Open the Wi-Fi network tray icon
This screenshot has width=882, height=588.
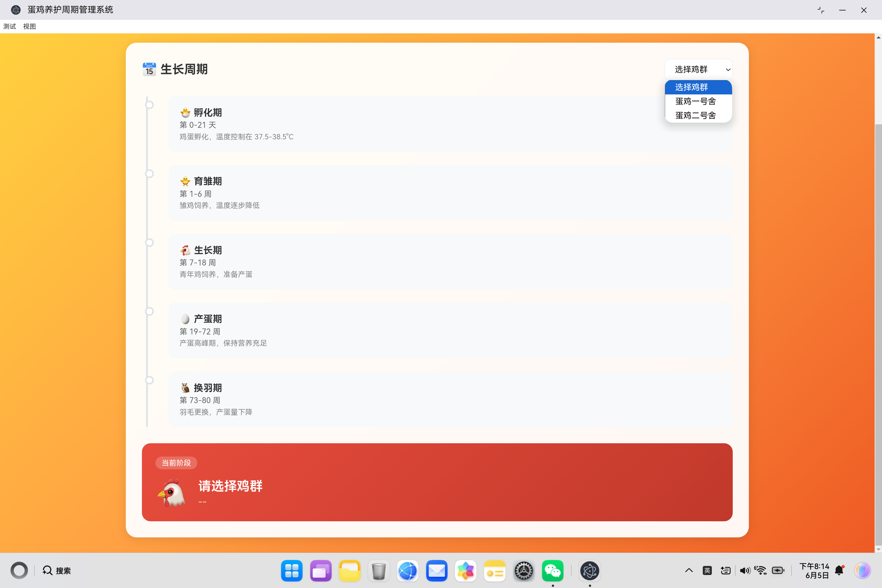[x=760, y=570]
